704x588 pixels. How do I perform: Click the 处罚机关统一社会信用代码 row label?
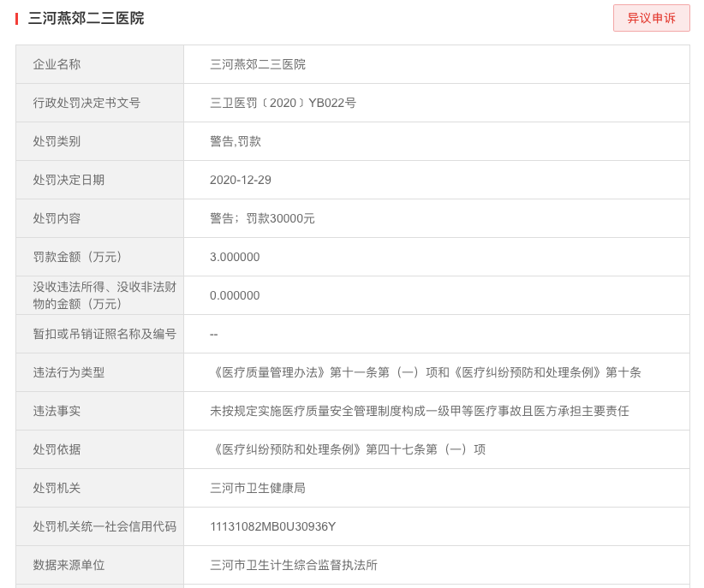coord(104,526)
